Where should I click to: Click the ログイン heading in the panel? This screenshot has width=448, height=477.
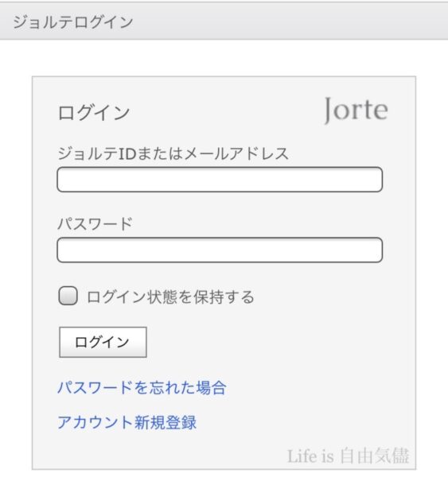94,113
